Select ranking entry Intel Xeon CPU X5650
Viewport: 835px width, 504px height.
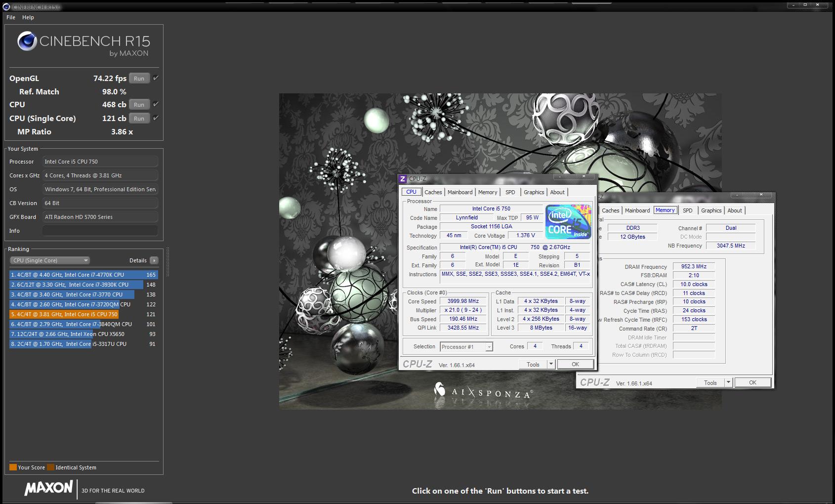pos(83,334)
